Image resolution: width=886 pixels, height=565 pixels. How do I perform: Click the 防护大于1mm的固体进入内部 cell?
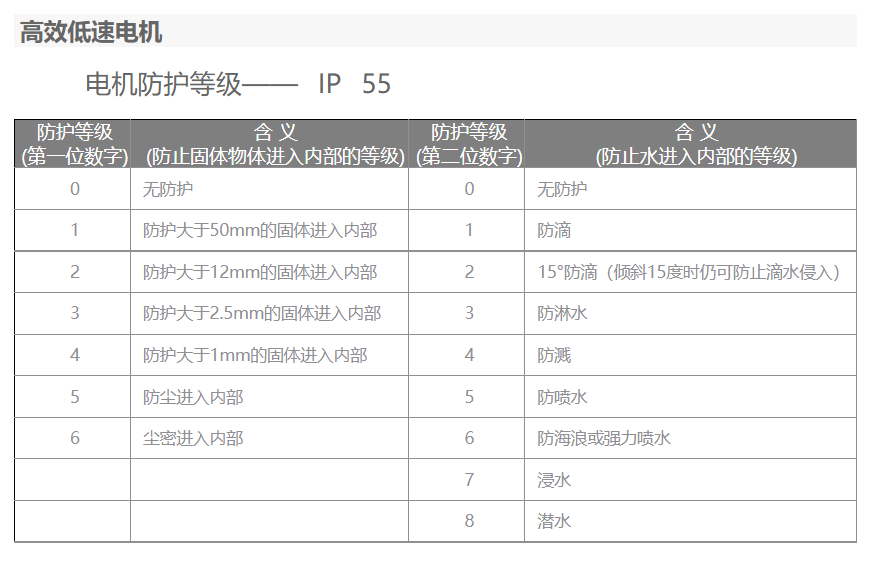(x=255, y=355)
